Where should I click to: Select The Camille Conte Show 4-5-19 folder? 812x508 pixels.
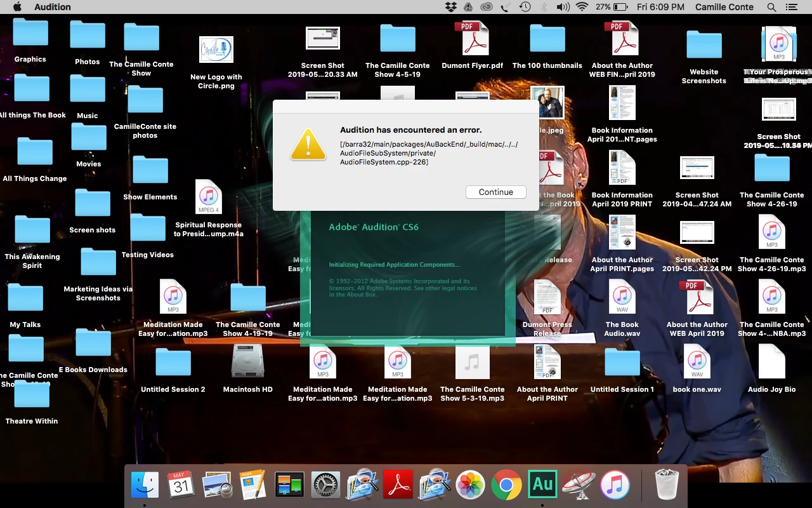(398, 39)
